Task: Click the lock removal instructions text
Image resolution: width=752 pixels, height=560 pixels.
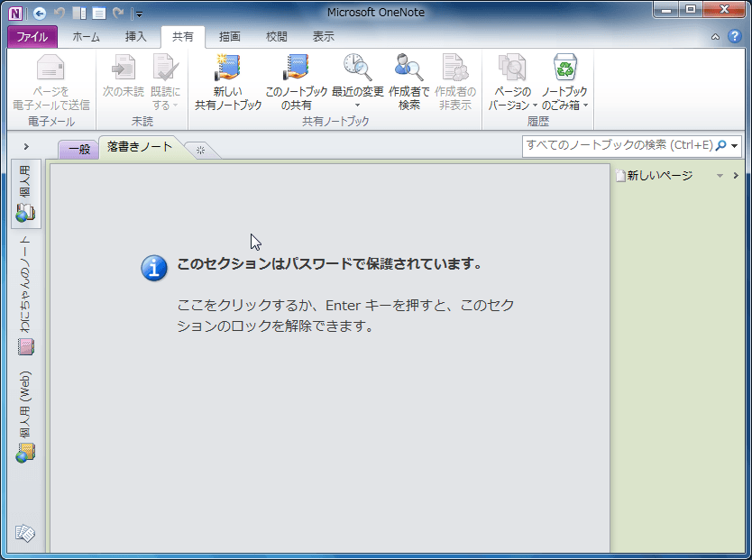Action: (345, 316)
